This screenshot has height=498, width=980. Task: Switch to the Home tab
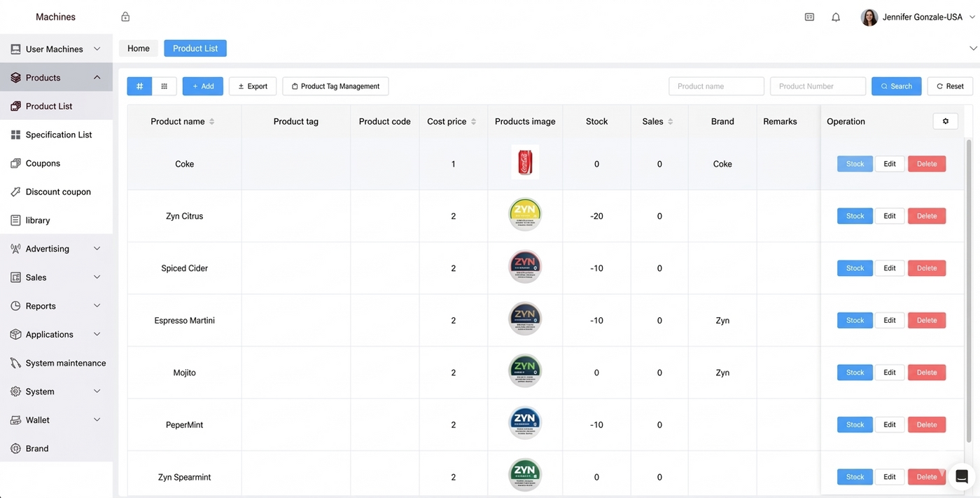coord(139,48)
